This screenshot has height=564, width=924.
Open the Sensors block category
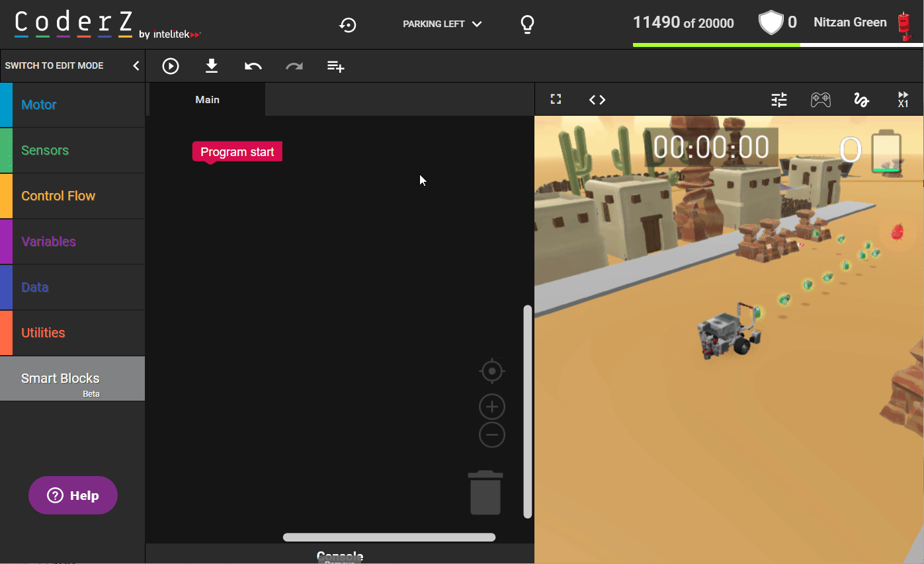[x=45, y=150]
